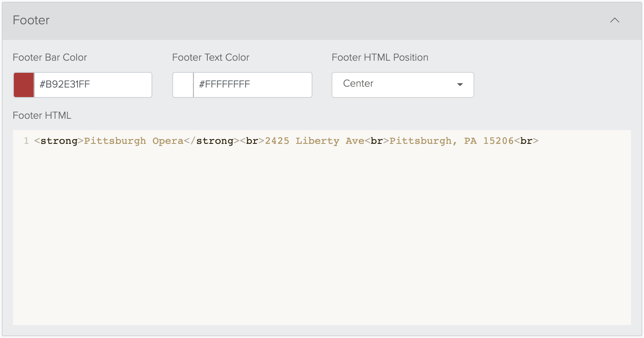Click the Footer HTML label above editor
This screenshot has width=644, height=338.
tap(42, 116)
